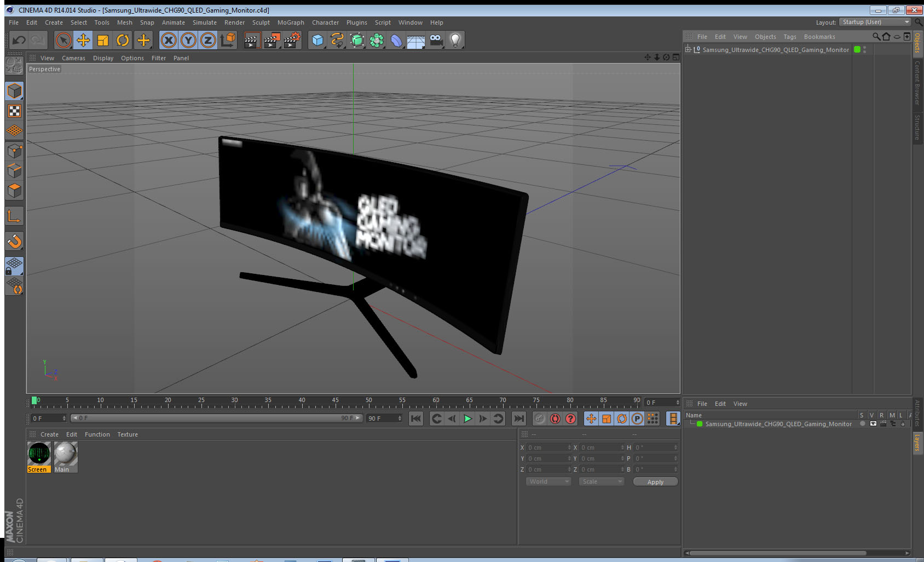
Task: Select the Main material thumbnail
Action: point(66,457)
